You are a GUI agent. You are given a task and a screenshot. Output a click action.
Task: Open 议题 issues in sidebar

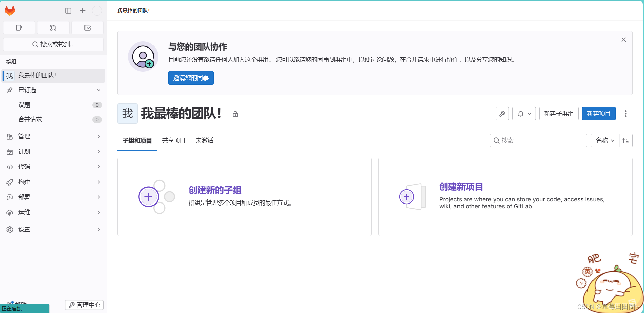54,105
